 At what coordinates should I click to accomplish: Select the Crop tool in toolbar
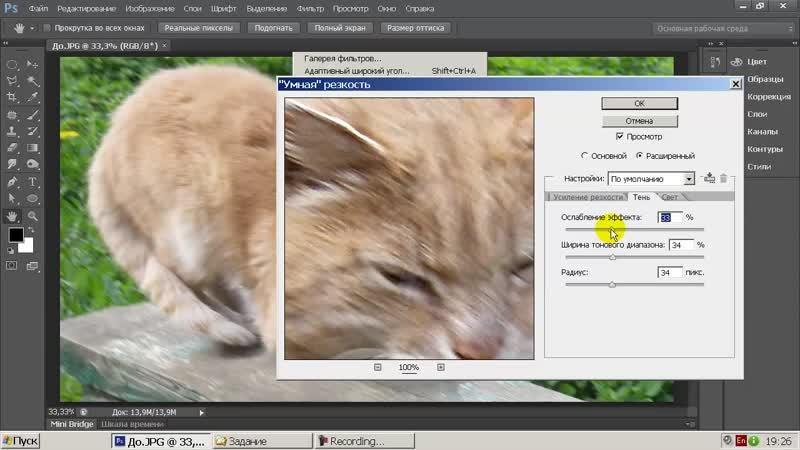(12, 98)
